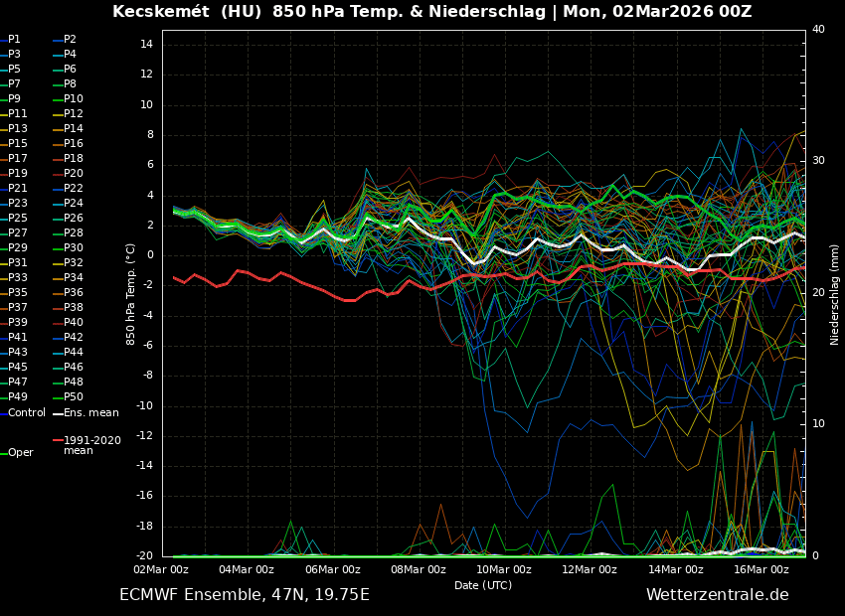Viewport: 845px width, 616px height.
Task: Click the P38 legend label
Action: tap(74, 308)
